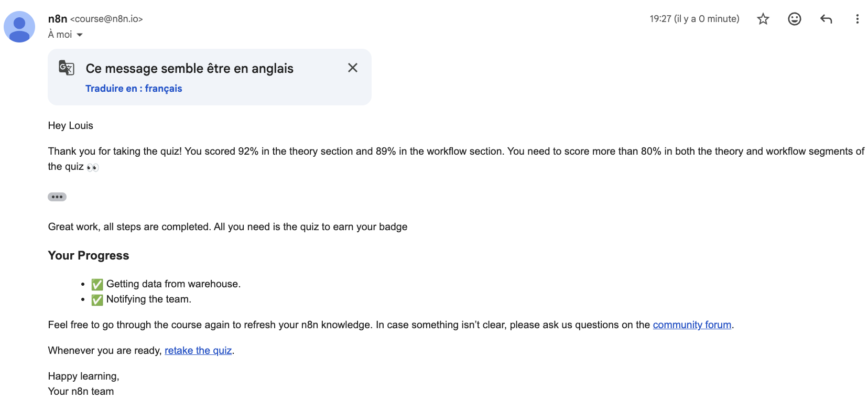Click the checkmark beside 'Notifying the team'
Screen dimensions: 868x410
[x=97, y=300]
